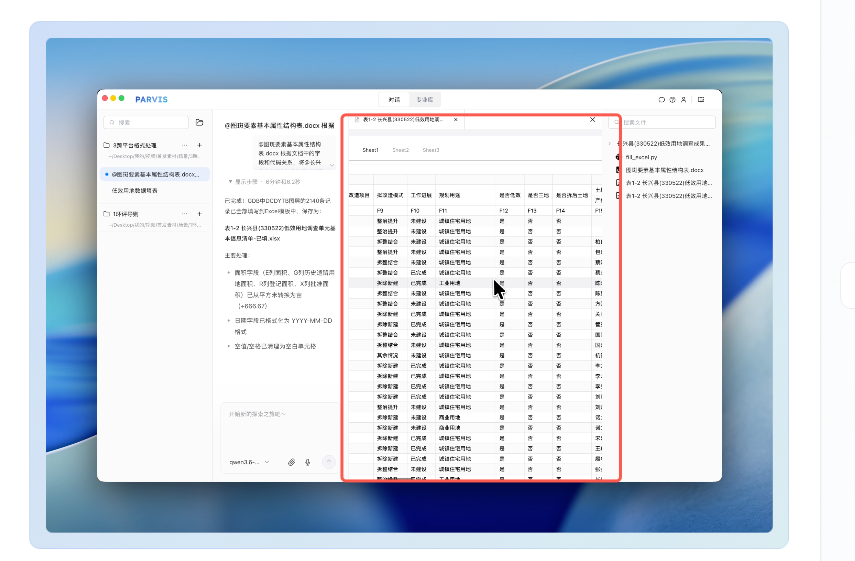
Task: Click the globe icon in title bar
Action: click(672, 100)
